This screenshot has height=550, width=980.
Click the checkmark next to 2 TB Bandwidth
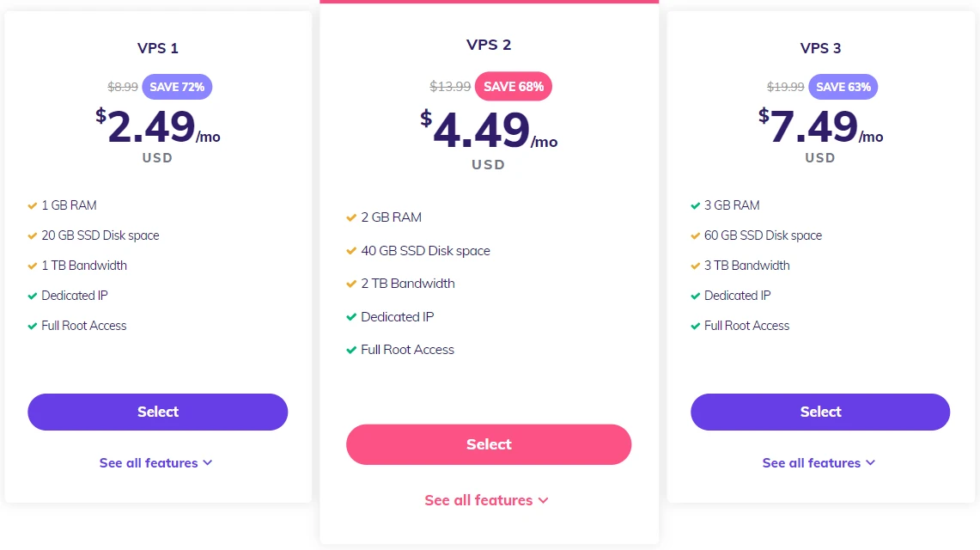[x=352, y=284]
